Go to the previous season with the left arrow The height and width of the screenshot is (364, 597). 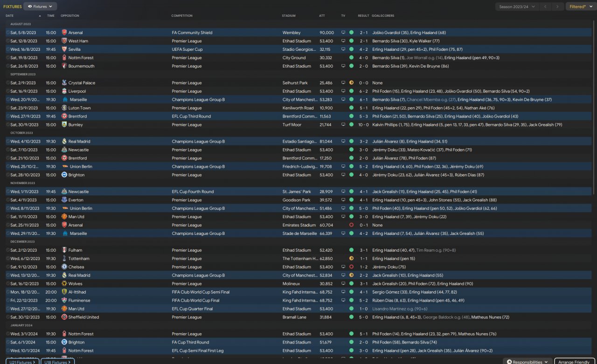[545, 7]
